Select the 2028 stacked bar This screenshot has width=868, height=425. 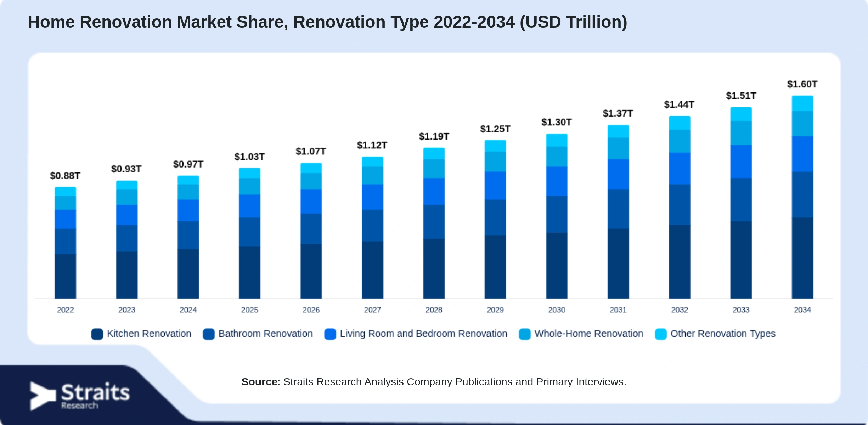point(434,223)
